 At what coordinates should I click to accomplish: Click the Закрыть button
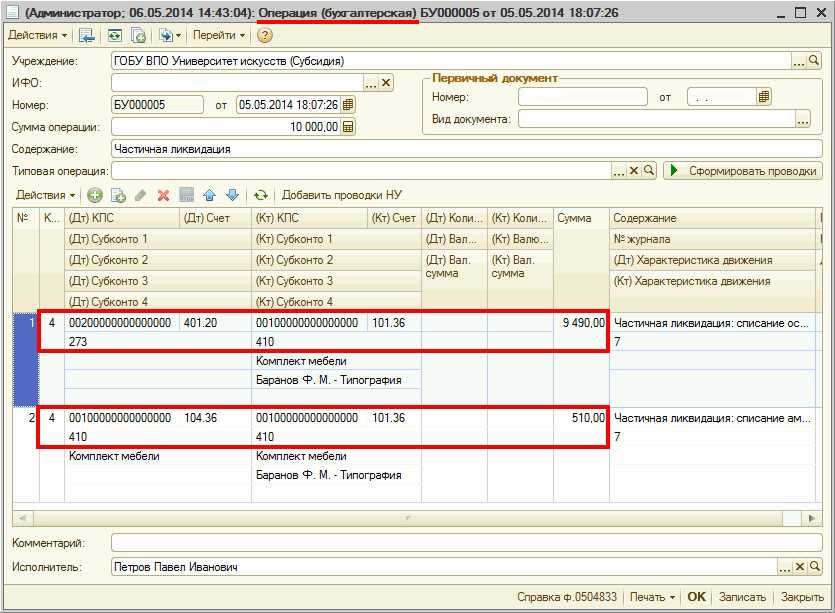803,598
